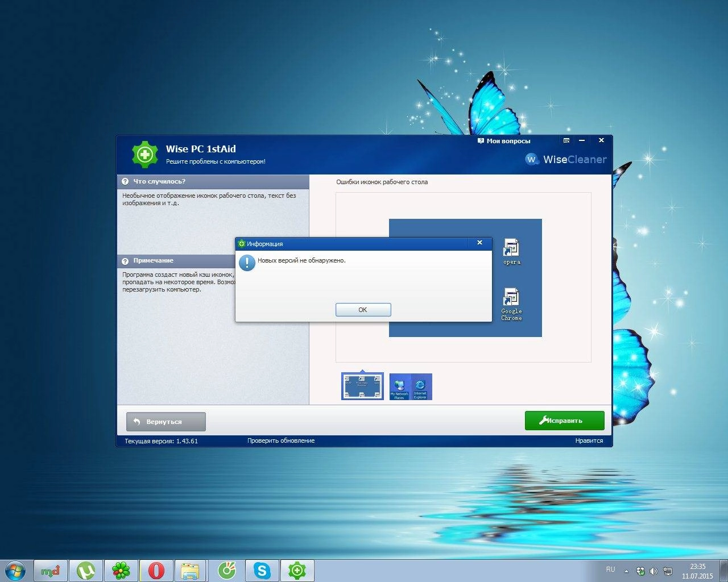Click the green tray icon beside volume
The height and width of the screenshot is (582, 728).
(x=641, y=571)
